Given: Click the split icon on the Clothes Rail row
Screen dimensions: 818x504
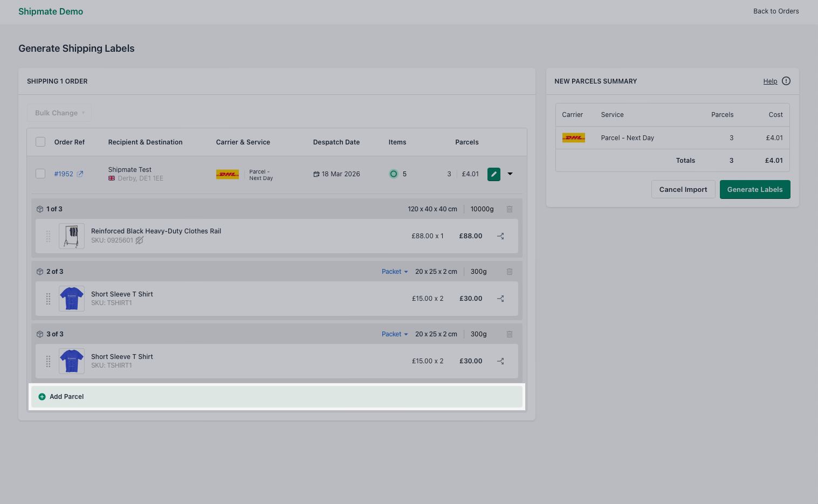Looking at the screenshot, I should click(500, 236).
